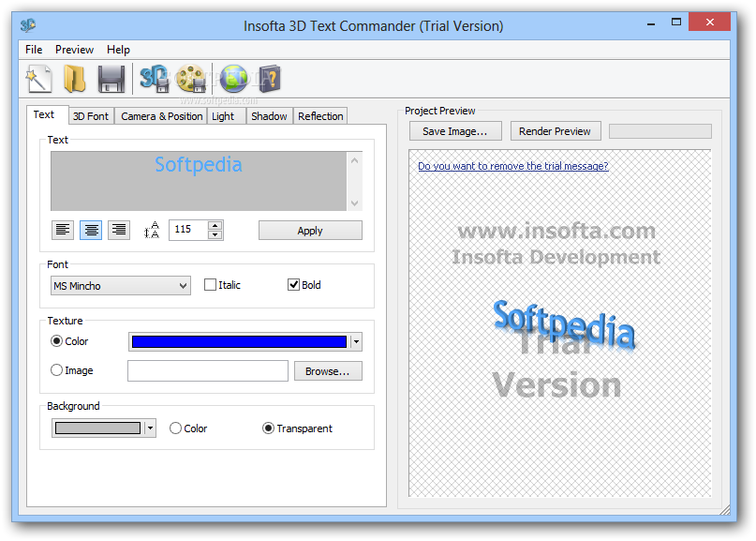Switch to the 3D Font tab

91,116
